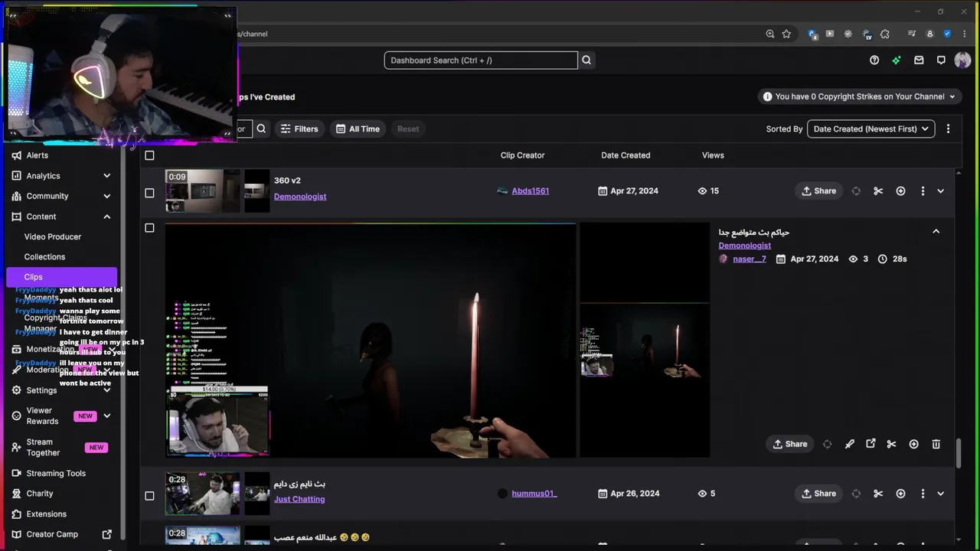
Task: Open the Abds1561 creator link
Action: 531,191
